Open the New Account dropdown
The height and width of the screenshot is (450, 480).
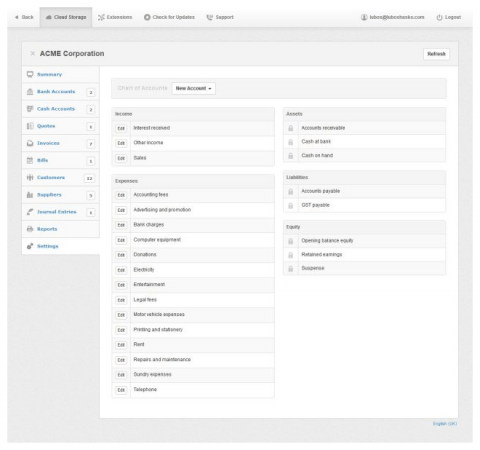pyautogui.click(x=194, y=88)
